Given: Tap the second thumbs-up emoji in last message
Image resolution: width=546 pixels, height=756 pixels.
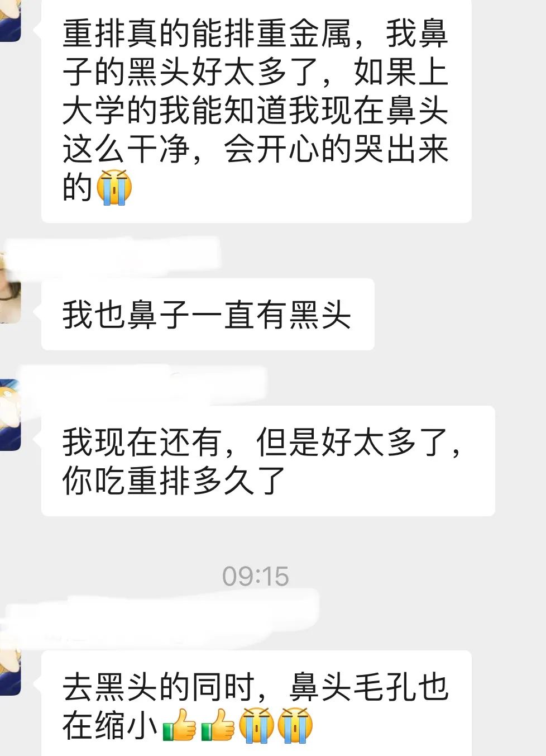Looking at the screenshot, I should pos(218,725).
